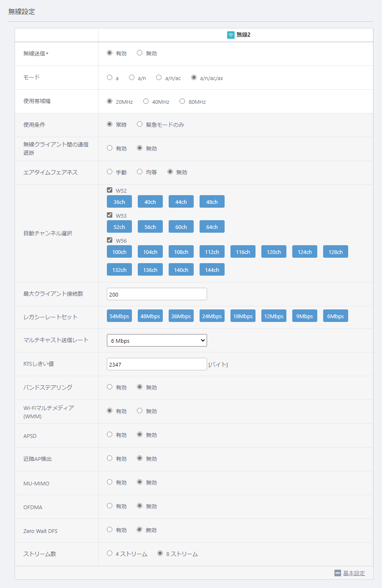382x588 pixels.
Task: Toggle the 36Mbps legacy rate
Action: coord(181,316)
